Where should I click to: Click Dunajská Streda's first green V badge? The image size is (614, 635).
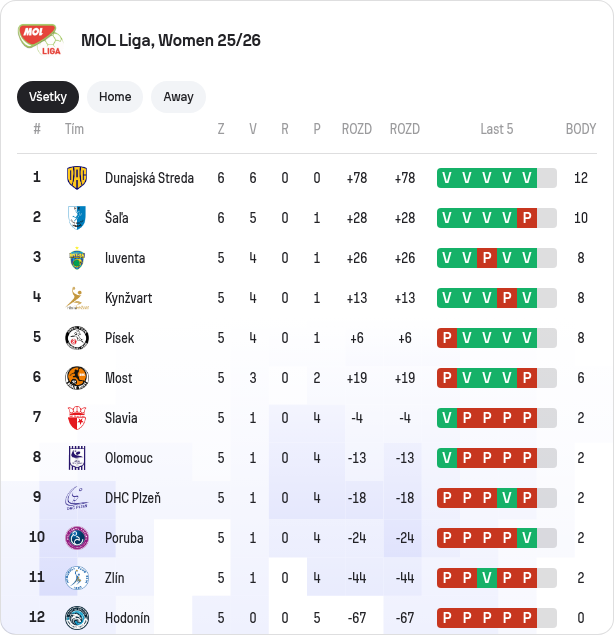click(x=446, y=178)
